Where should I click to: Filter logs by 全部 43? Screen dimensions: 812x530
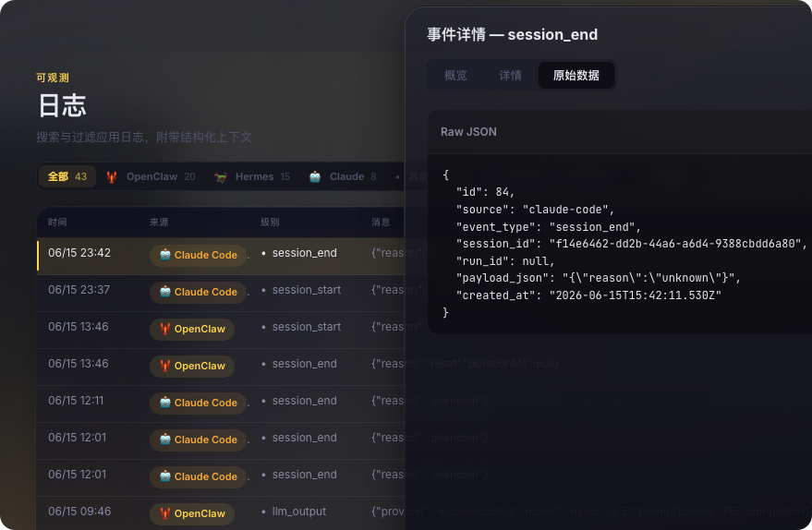click(x=67, y=176)
